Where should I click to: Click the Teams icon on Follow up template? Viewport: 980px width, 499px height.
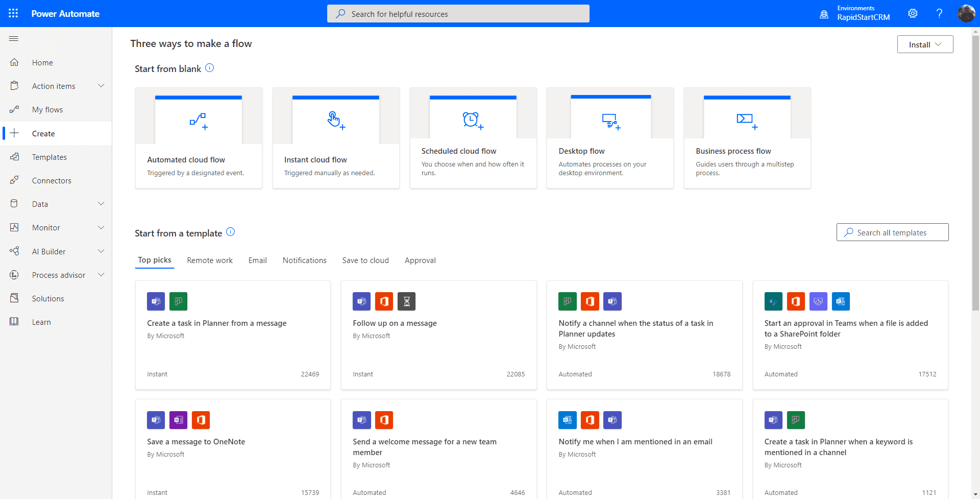(361, 301)
